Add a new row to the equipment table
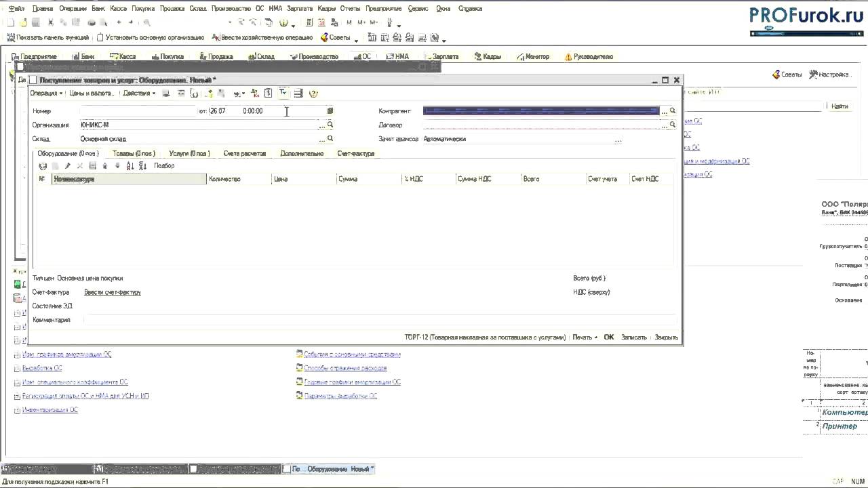Viewport: 868px width, 488px height. [x=43, y=166]
